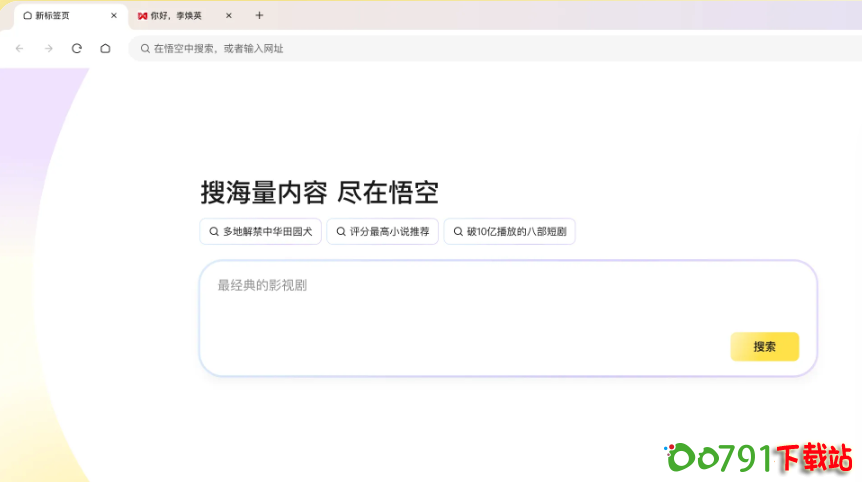Click the back navigation arrow
Image resolution: width=862 pixels, height=482 pixels.
(x=19, y=48)
